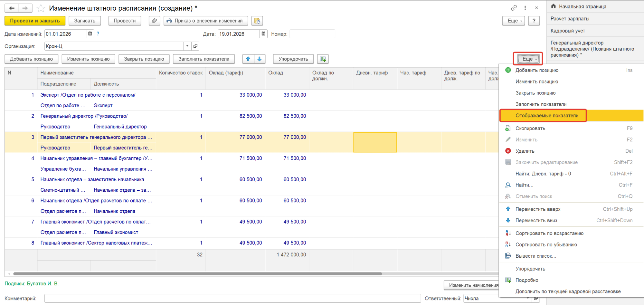644x305 pixels.
Task: Choose Скопировать from the context menu
Action: click(x=530, y=129)
